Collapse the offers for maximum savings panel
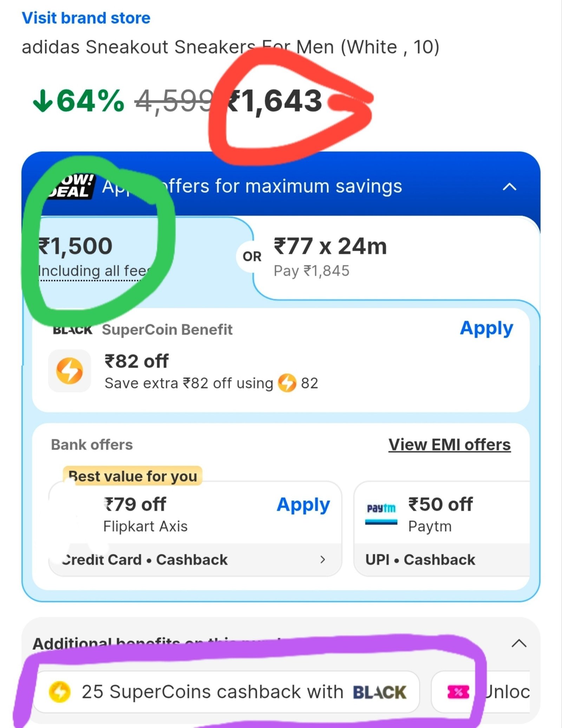 (x=510, y=186)
